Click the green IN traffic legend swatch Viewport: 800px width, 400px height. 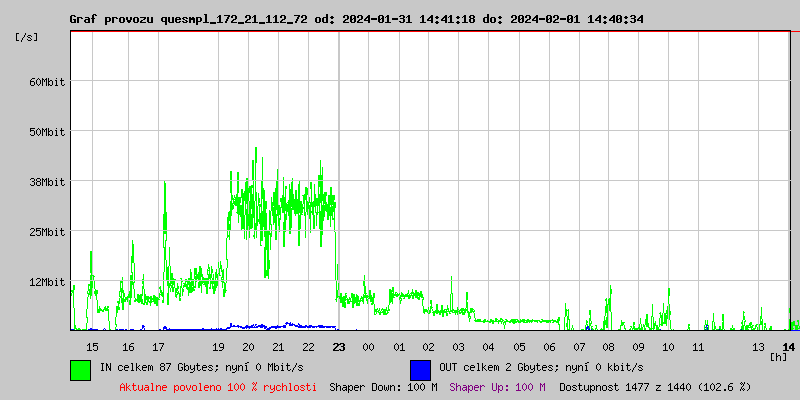(x=80, y=369)
